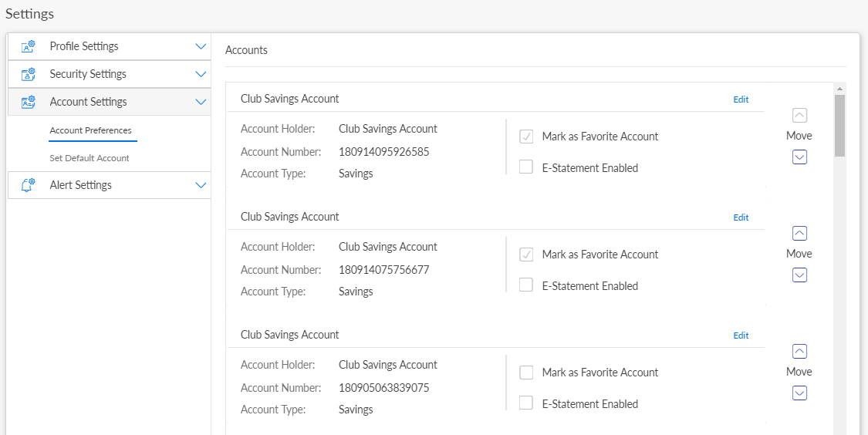868x435 pixels.
Task: Move account 180914075756677 up
Action: pyautogui.click(x=799, y=233)
